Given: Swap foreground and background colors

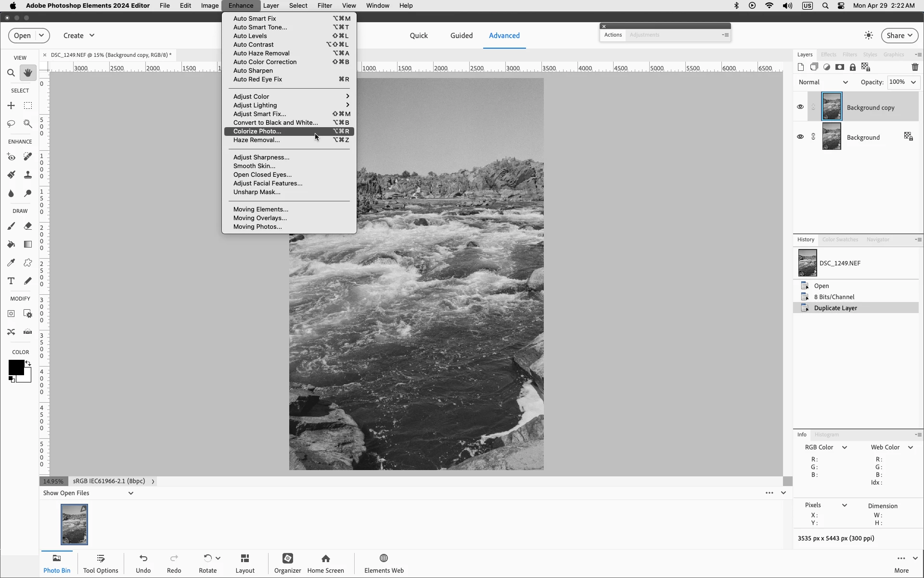Looking at the screenshot, I should pyautogui.click(x=28, y=364).
